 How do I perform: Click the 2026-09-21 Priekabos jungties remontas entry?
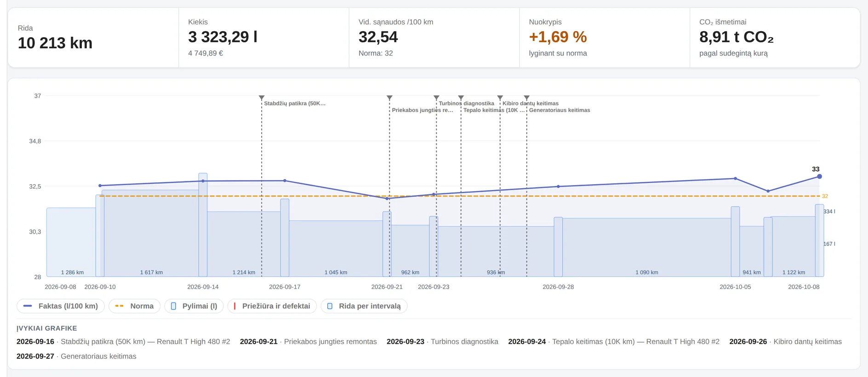point(308,342)
